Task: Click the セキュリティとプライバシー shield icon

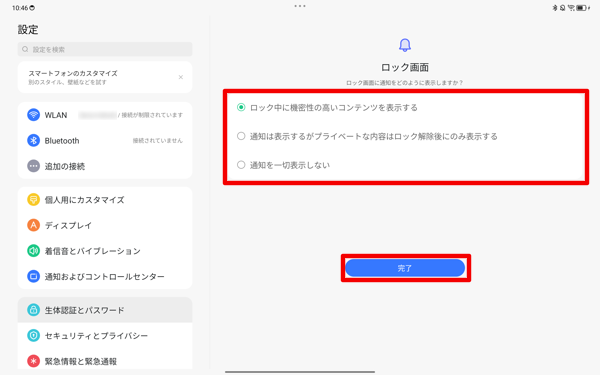Action: 33,336
